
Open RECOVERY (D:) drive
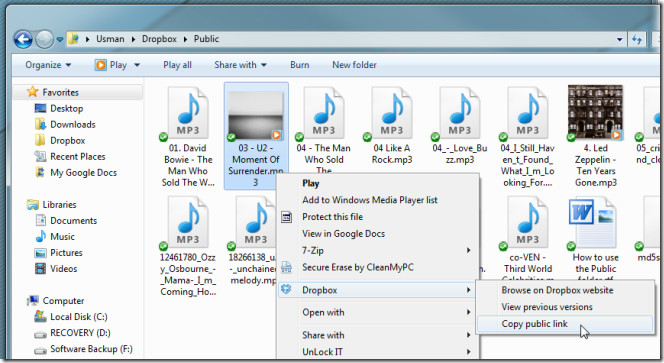pyautogui.click(x=80, y=333)
